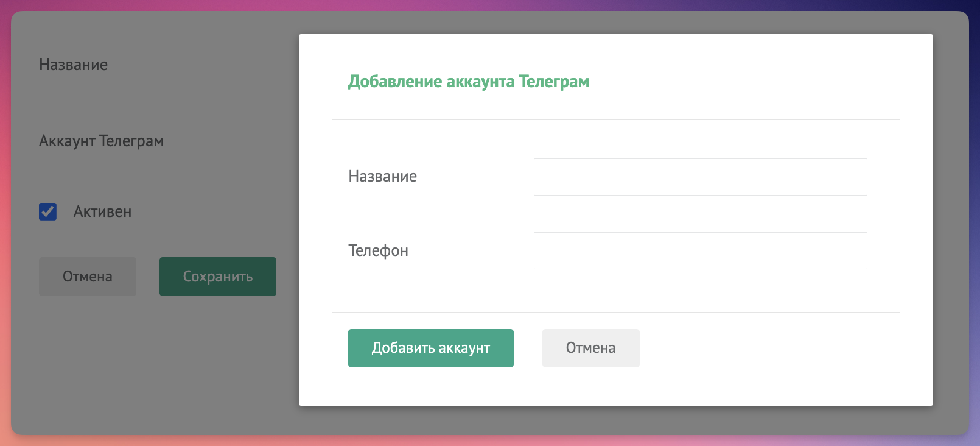Screen dimensions: 980x446
Task: Toggle the Активен checkbox
Action: point(47,211)
